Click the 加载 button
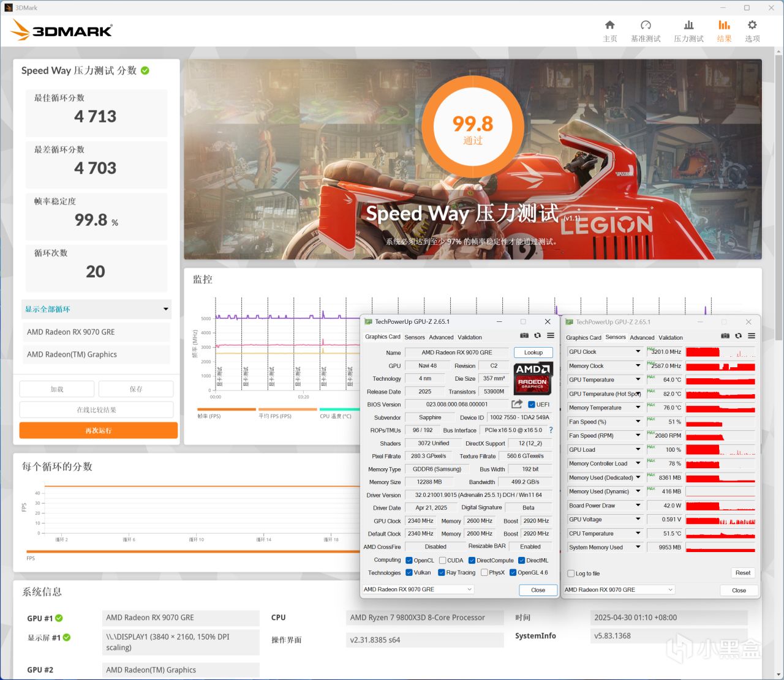Image resolution: width=784 pixels, height=680 pixels. [x=57, y=389]
